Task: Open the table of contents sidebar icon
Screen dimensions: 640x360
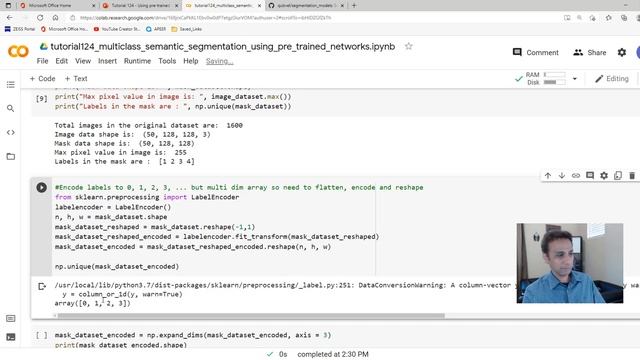Action: 11,84
